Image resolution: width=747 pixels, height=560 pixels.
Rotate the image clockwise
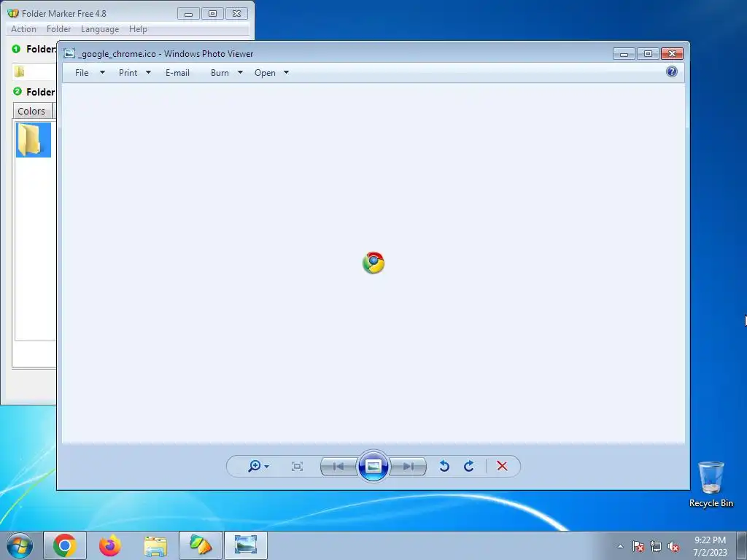click(469, 466)
